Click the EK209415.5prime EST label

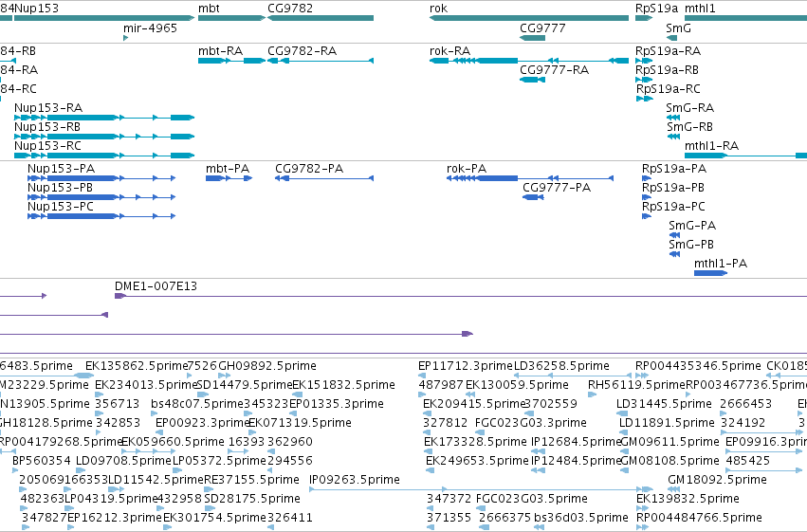tap(474, 404)
